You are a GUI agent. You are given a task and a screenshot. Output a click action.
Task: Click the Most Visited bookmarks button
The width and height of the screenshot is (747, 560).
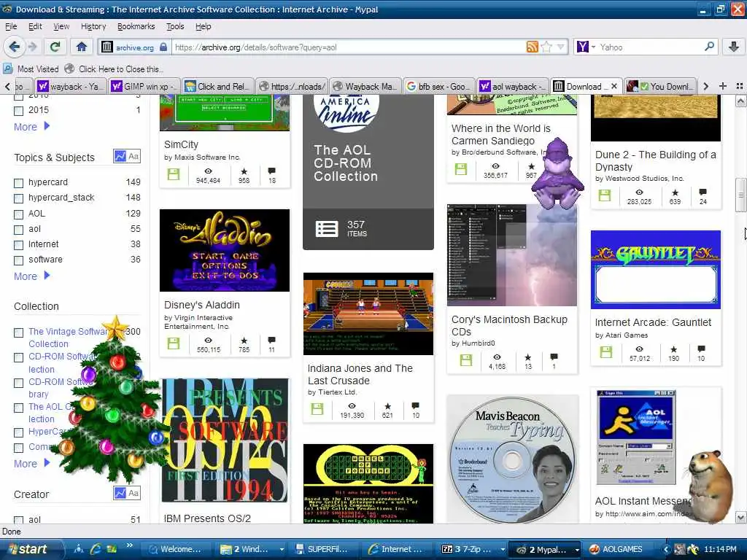tap(31, 69)
